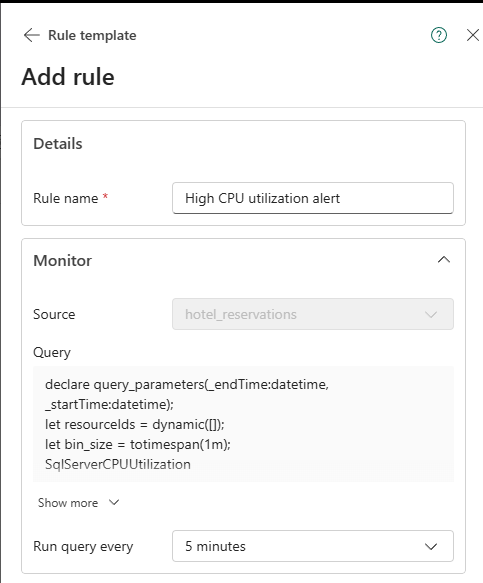Go back using the left arrow icon
This screenshot has height=583, width=483.
pos(32,35)
